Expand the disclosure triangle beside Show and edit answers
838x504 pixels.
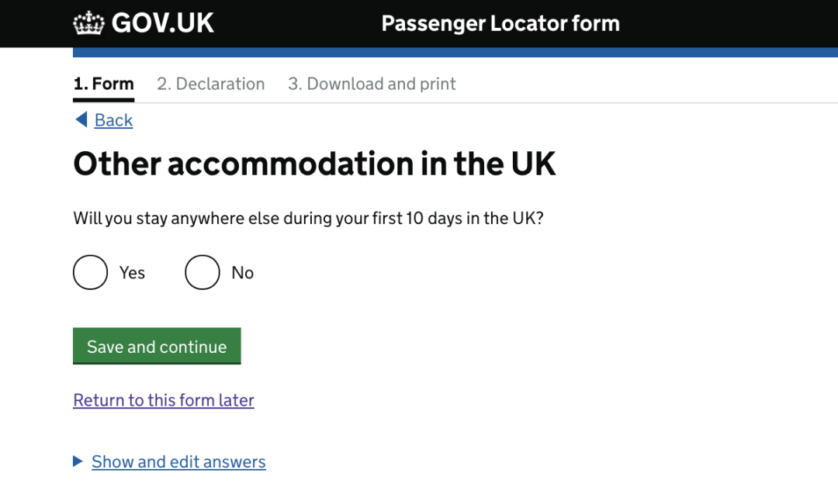(x=78, y=461)
